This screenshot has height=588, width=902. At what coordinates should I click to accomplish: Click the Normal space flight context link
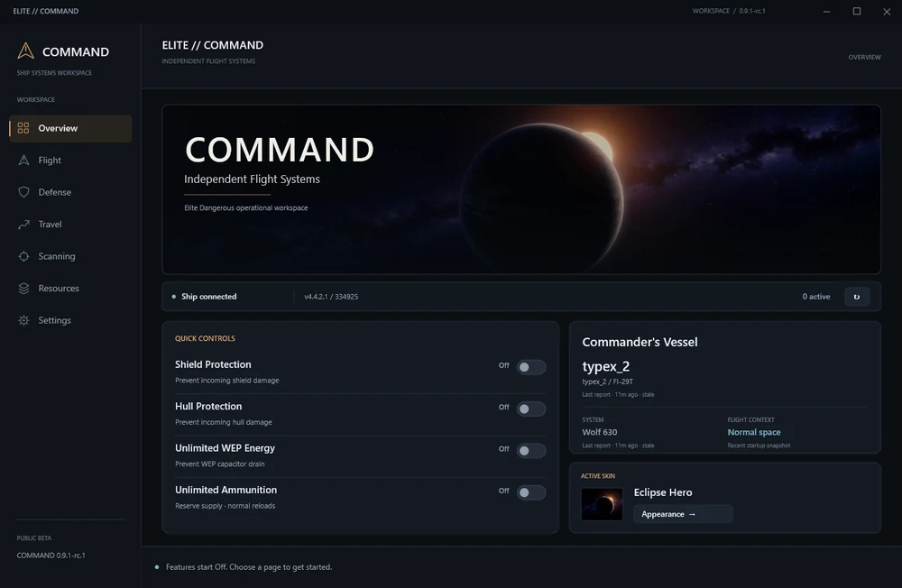pos(753,432)
